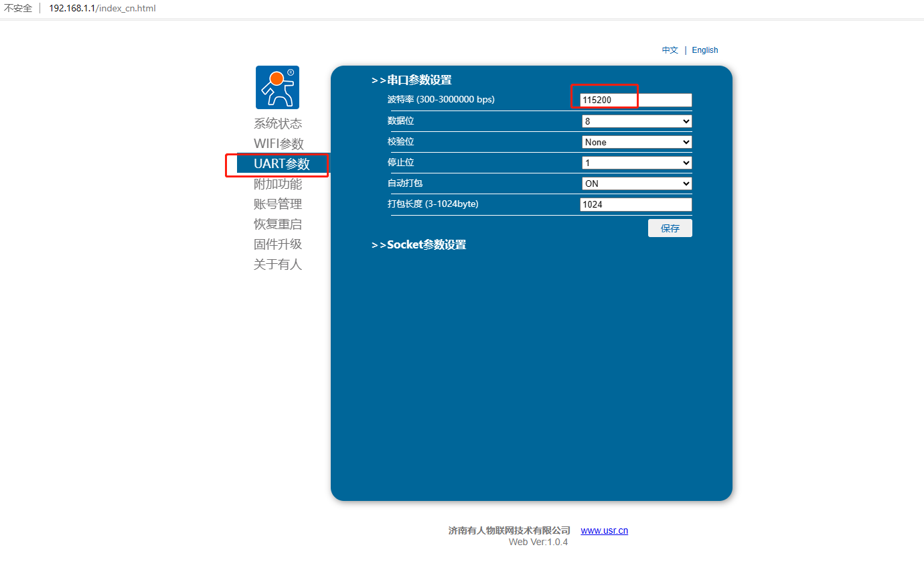The width and height of the screenshot is (924, 586).
Task: Switch language to 中文
Action: coord(670,50)
